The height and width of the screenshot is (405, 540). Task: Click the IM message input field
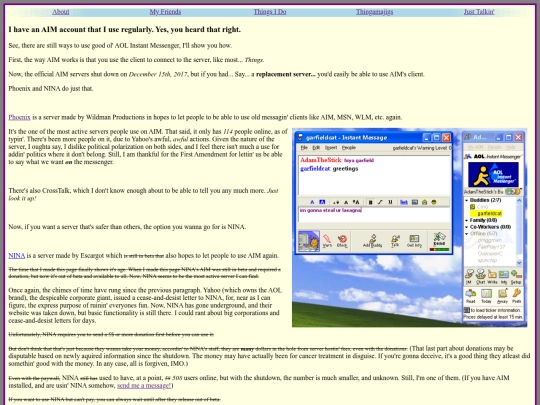tap(374, 215)
